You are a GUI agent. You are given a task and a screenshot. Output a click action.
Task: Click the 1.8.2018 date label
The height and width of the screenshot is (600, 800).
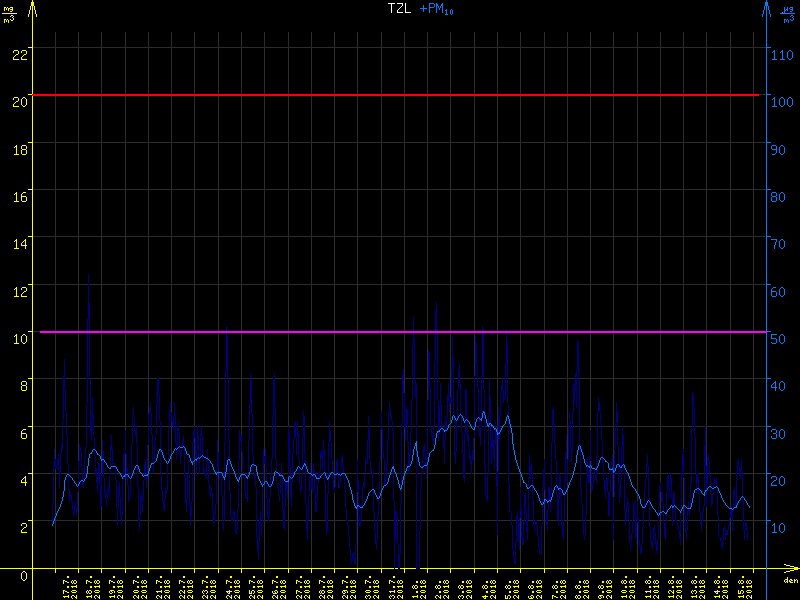click(417, 587)
